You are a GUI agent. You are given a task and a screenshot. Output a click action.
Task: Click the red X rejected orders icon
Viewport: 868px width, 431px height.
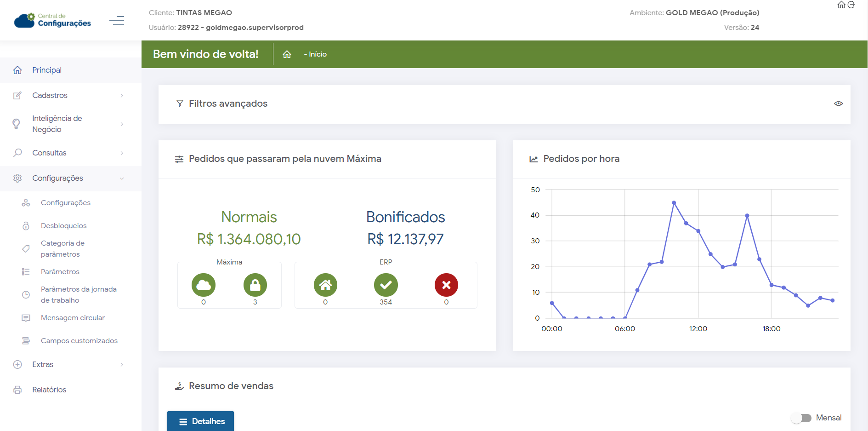[446, 285]
